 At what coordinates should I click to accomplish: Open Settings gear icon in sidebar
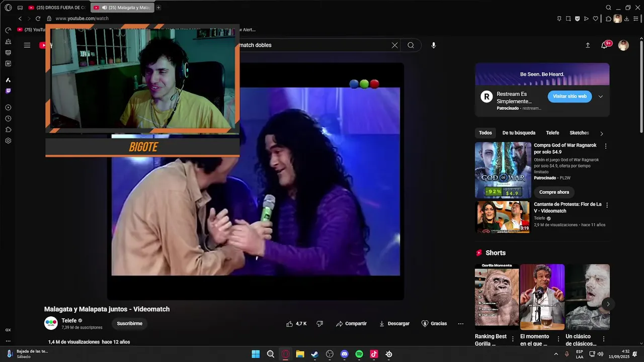(x=8, y=141)
